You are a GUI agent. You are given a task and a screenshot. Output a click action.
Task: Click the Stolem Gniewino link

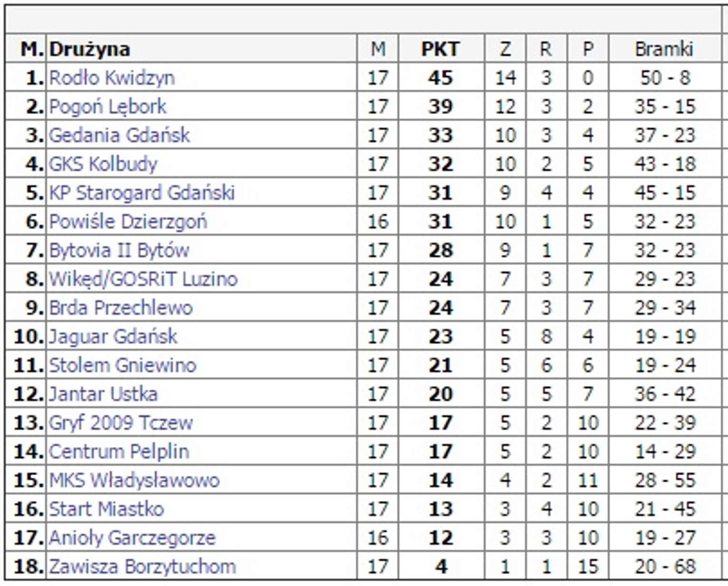coord(123,365)
